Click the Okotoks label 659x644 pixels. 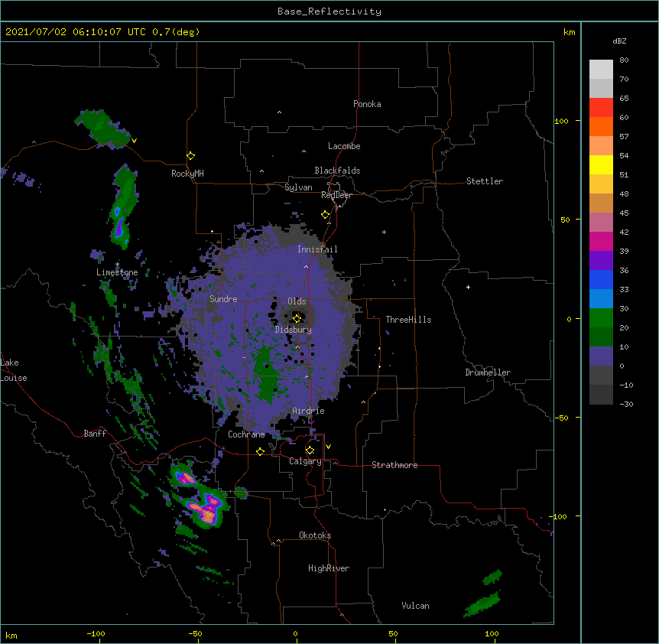point(315,535)
